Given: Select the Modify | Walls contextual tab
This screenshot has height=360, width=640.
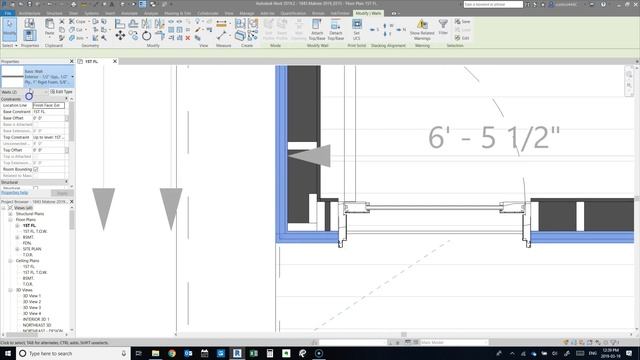Looking at the screenshot, I should [x=368, y=13].
